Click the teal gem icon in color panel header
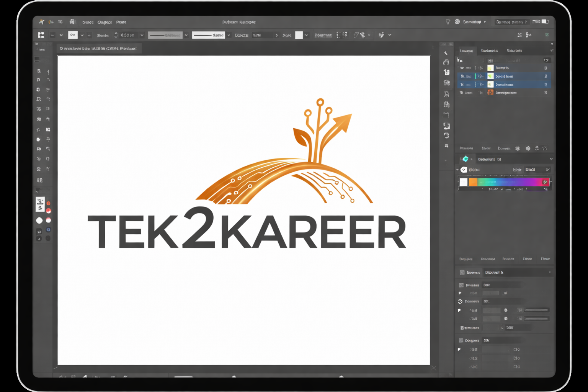This screenshot has height=392, width=588. point(465,159)
